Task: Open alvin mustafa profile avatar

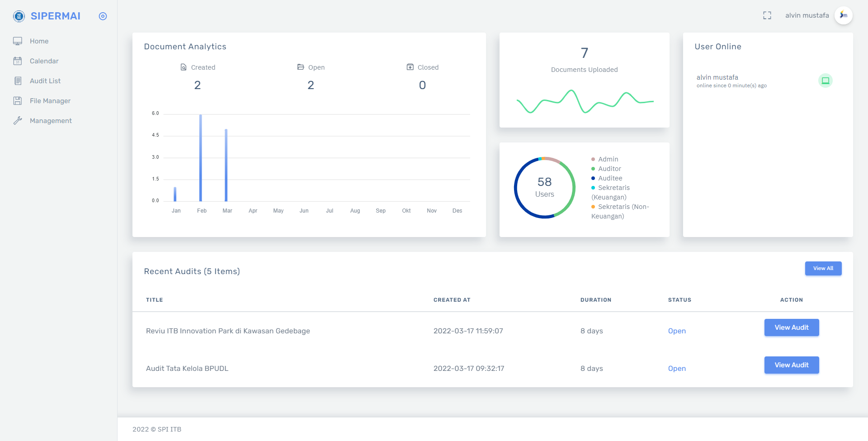Action: [844, 15]
